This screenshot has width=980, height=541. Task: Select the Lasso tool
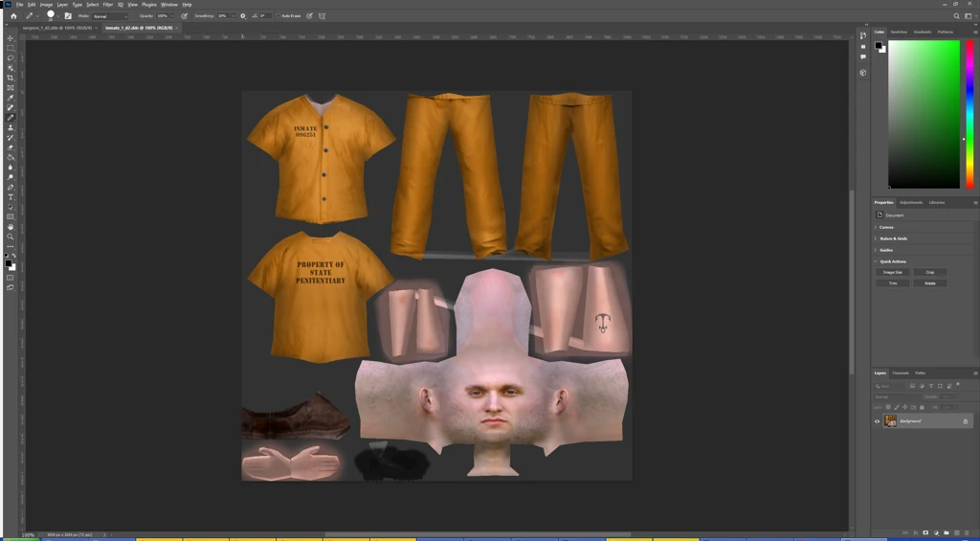[10, 58]
